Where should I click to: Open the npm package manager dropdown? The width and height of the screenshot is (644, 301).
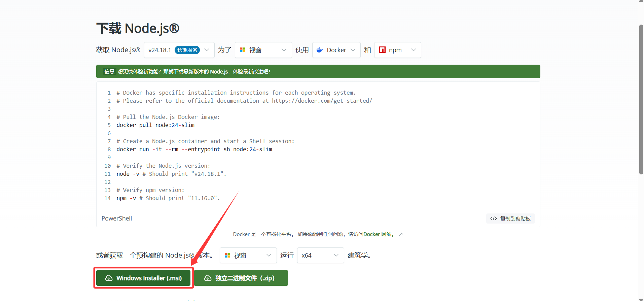397,50
